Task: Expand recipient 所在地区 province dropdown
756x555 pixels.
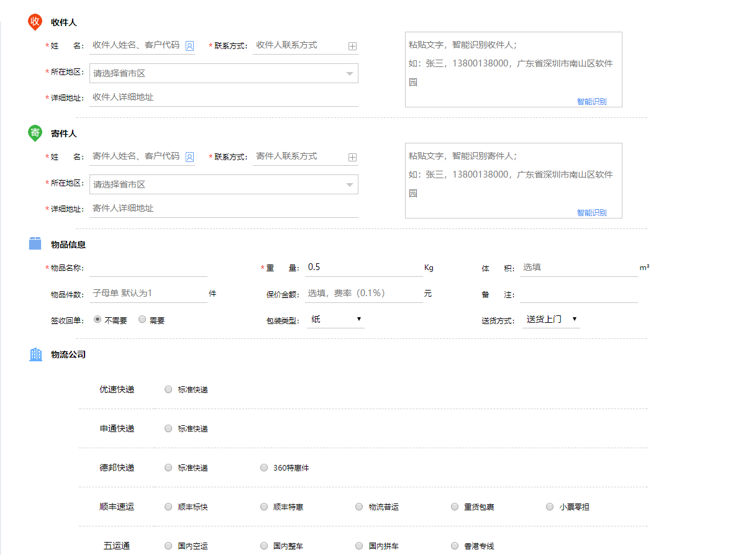Action: (x=224, y=73)
